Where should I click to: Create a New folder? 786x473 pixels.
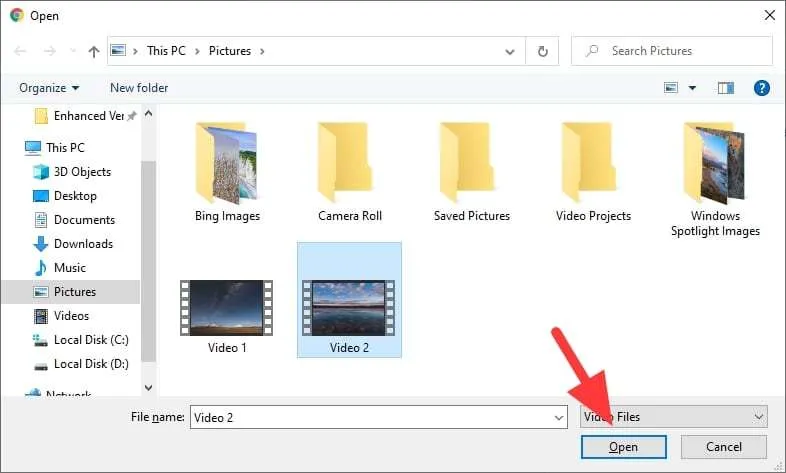tap(139, 88)
